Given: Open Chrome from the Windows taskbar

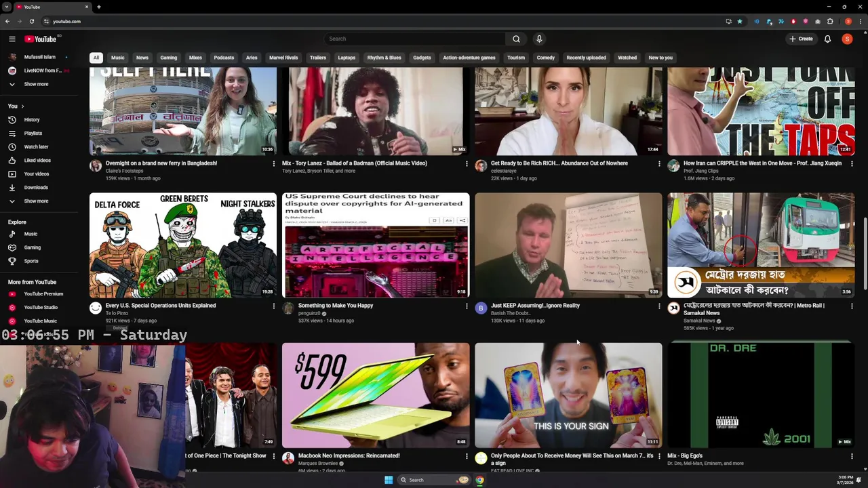Looking at the screenshot, I should pos(479,480).
